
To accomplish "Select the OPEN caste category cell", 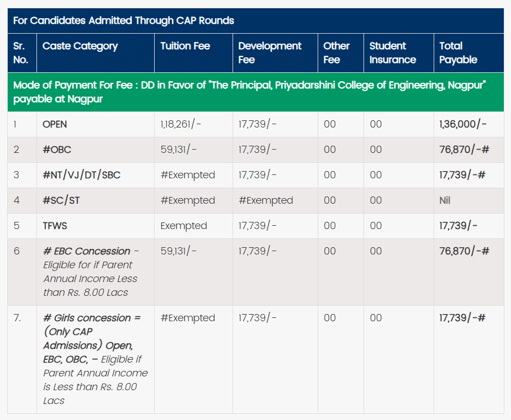I will click(x=55, y=124).
